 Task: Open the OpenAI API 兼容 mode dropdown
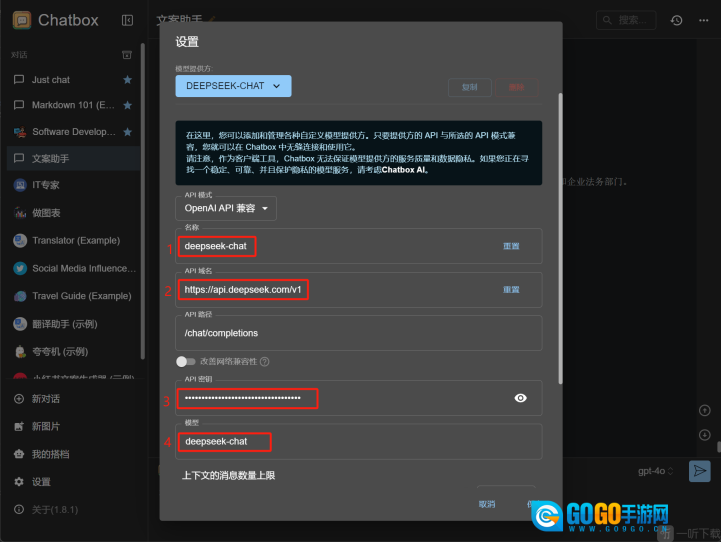point(225,208)
